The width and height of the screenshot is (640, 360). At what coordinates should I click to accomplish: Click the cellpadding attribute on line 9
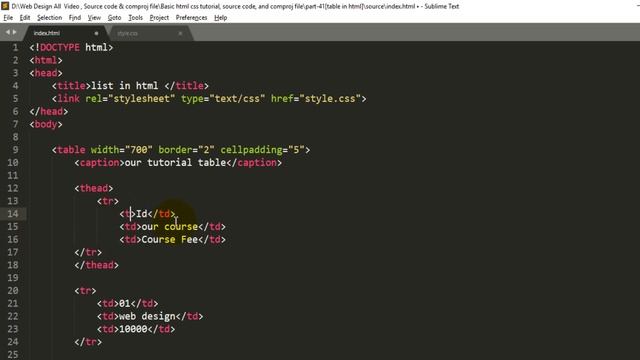pyautogui.click(x=262, y=150)
